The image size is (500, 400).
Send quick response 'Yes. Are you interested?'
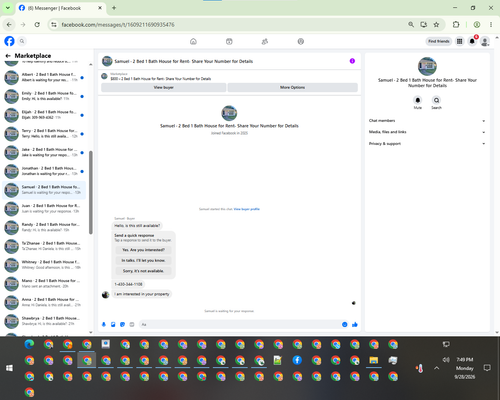click(x=143, y=250)
